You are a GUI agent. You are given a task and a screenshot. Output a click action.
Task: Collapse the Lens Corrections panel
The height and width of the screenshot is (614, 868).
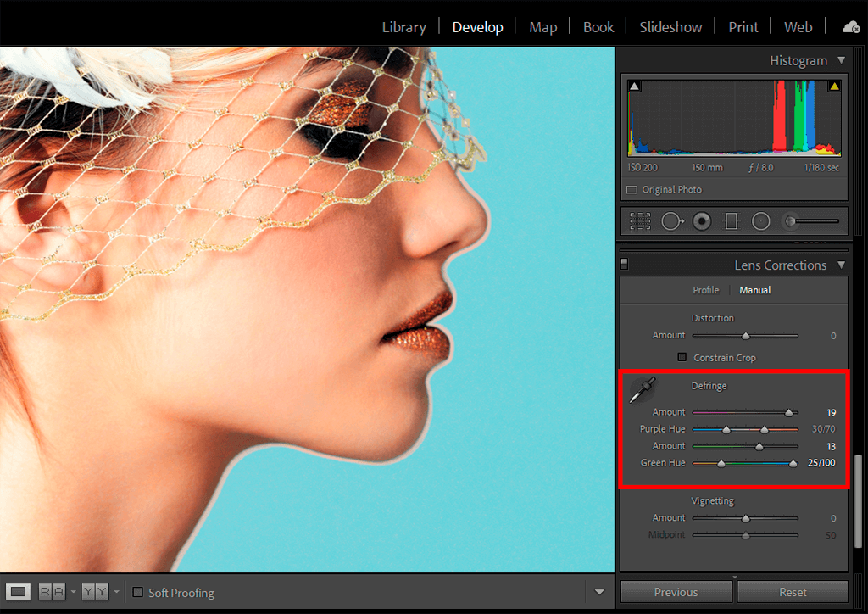coord(841,265)
